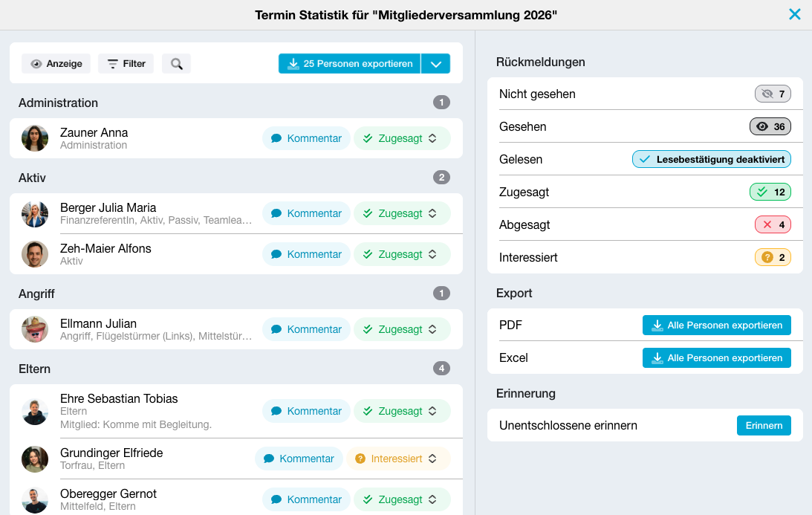Toggle the Lesebestätigung deaktiviert pill
This screenshot has height=515, width=812.
712,160
